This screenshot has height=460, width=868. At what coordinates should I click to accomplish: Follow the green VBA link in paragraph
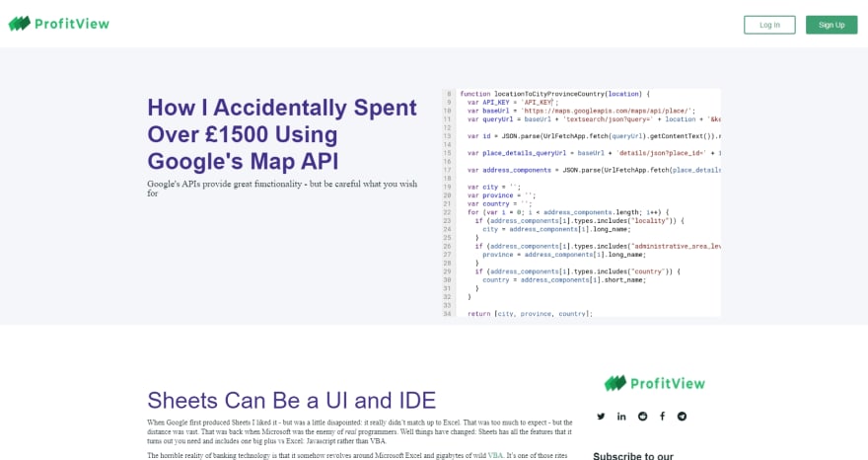[495, 456]
